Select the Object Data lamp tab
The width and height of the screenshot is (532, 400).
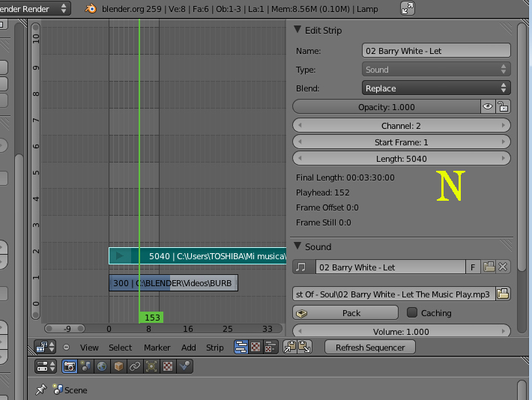pos(151,366)
